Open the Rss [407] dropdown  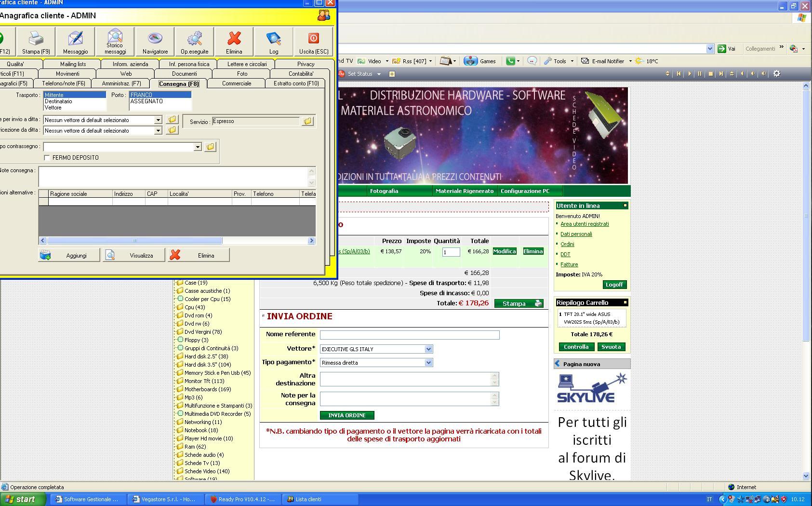point(430,61)
